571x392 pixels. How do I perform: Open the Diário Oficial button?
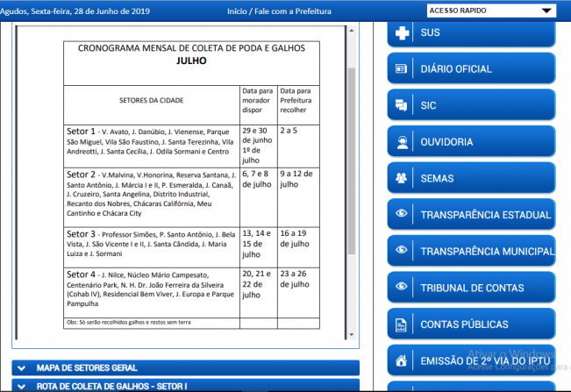coord(471,68)
